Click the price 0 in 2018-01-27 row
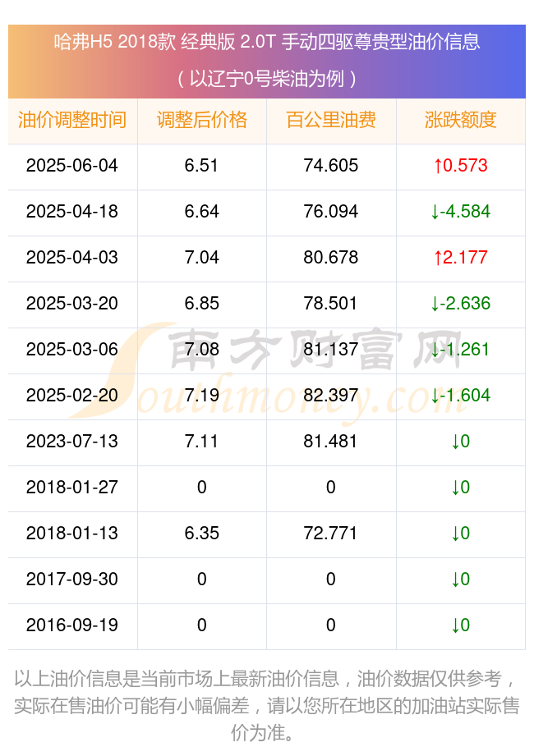 coord(201,488)
